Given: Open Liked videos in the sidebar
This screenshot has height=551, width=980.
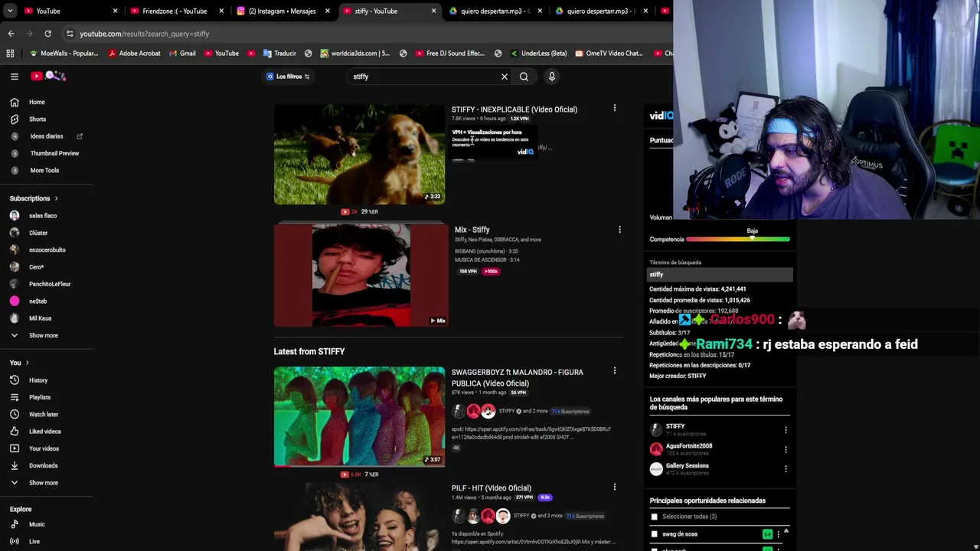Looking at the screenshot, I should pos(47,432).
